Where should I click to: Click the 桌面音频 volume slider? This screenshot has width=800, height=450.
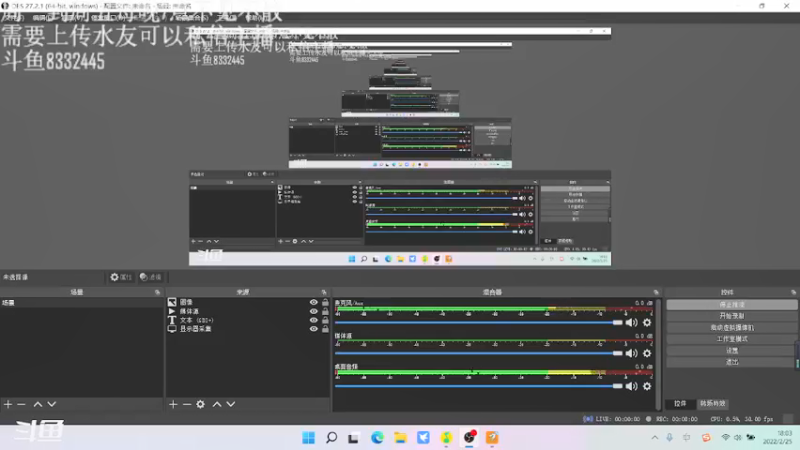(x=479, y=386)
